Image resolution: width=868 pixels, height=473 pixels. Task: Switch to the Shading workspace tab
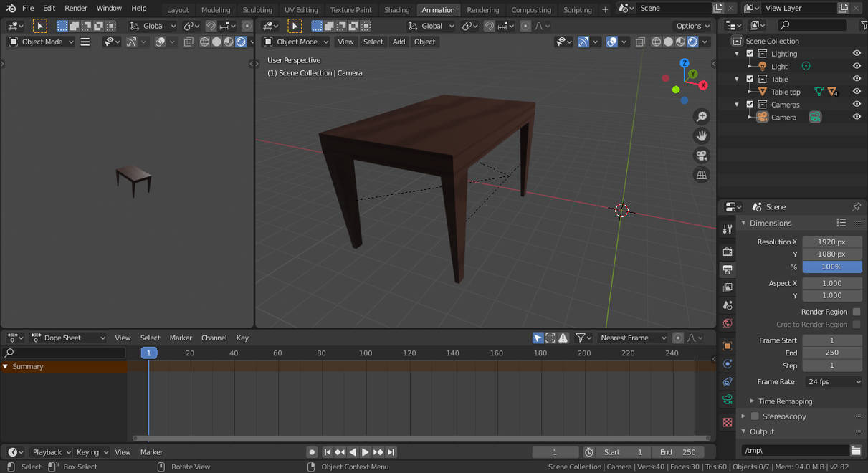pyautogui.click(x=396, y=9)
